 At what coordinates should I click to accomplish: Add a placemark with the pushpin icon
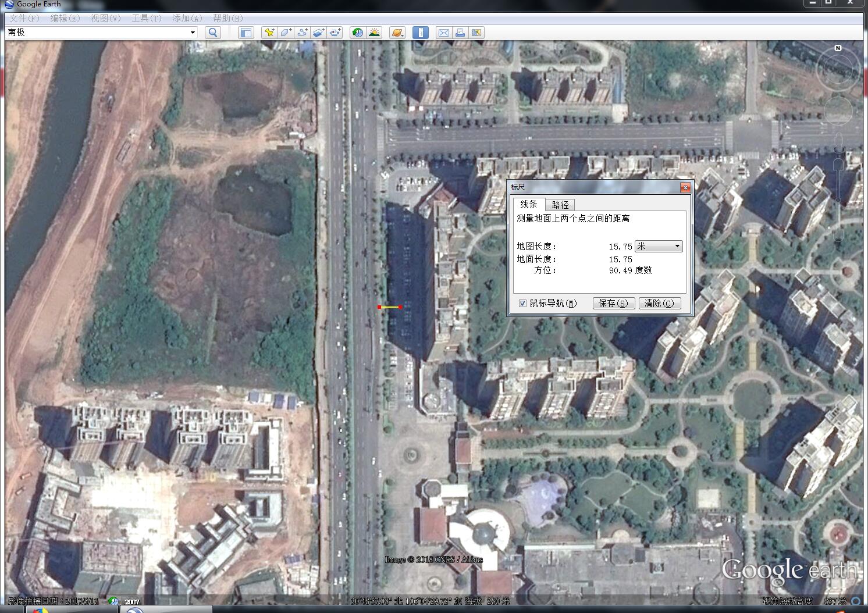[x=269, y=33]
